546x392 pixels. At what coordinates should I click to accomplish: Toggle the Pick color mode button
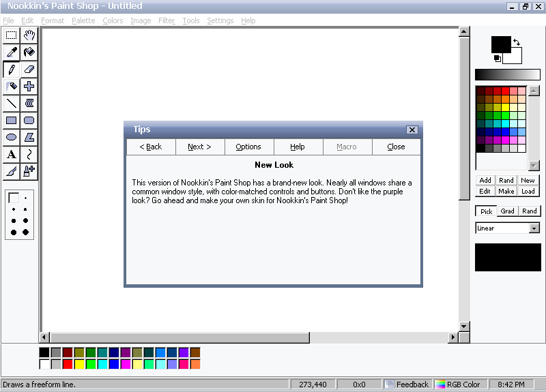[x=486, y=211]
